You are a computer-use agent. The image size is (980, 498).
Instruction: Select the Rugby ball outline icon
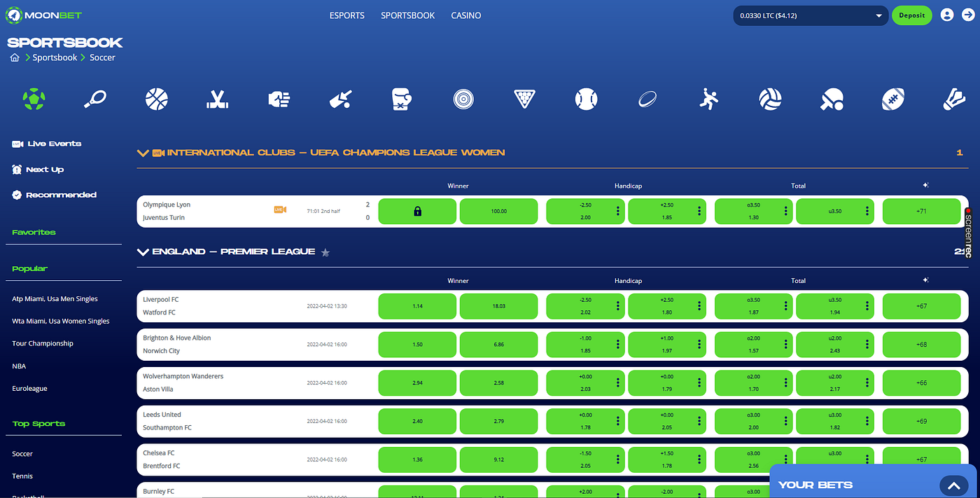pos(647,99)
